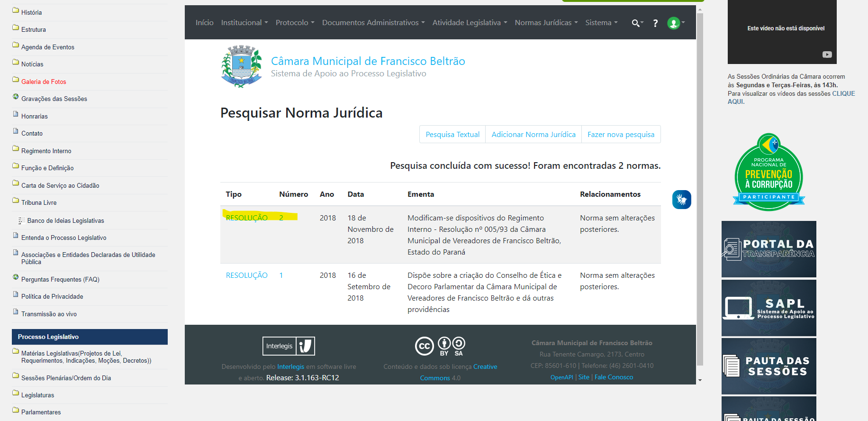Expand the Normas Jurídicas dropdown

[x=546, y=23]
